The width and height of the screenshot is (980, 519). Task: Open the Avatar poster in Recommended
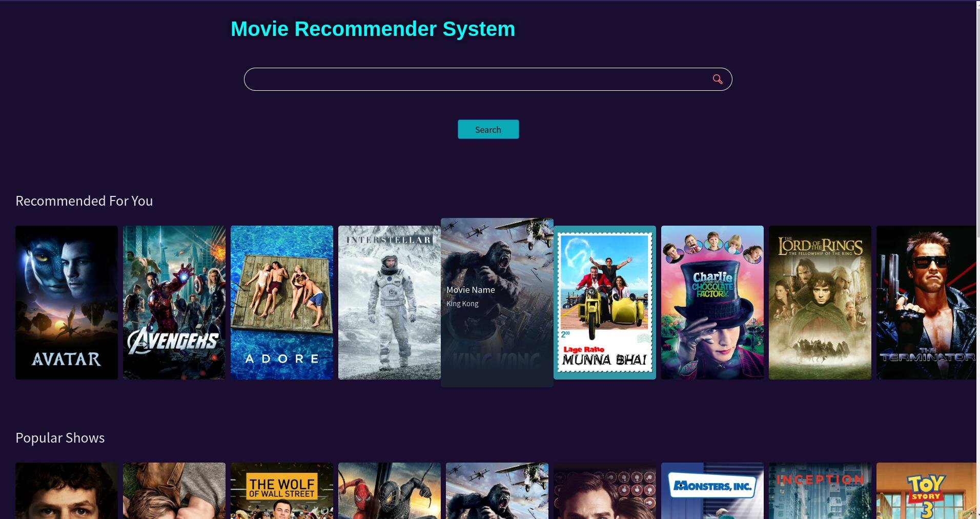67,303
